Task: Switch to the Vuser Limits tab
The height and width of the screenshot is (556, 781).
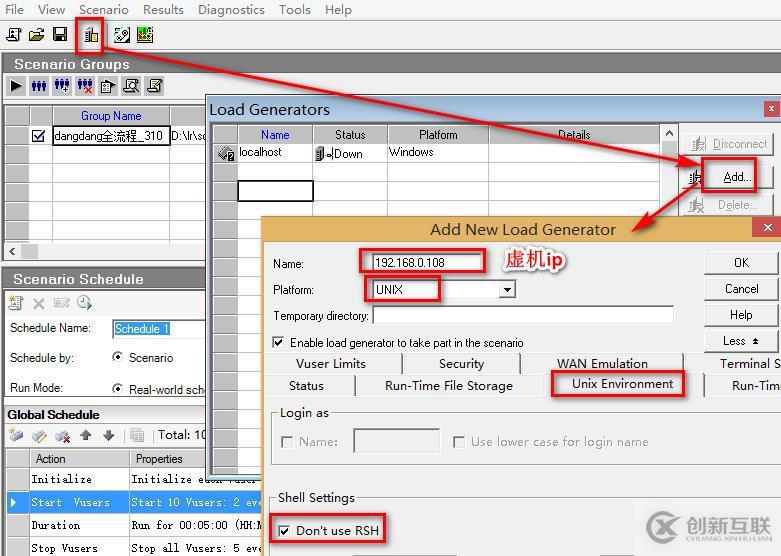Action: pos(331,364)
